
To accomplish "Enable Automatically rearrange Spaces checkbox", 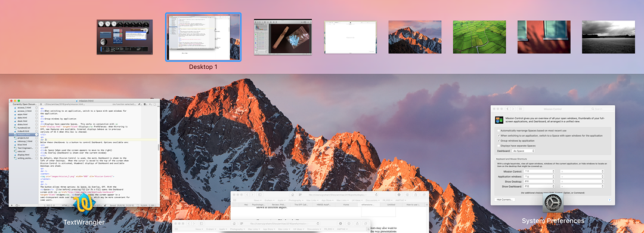I will tap(499, 130).
